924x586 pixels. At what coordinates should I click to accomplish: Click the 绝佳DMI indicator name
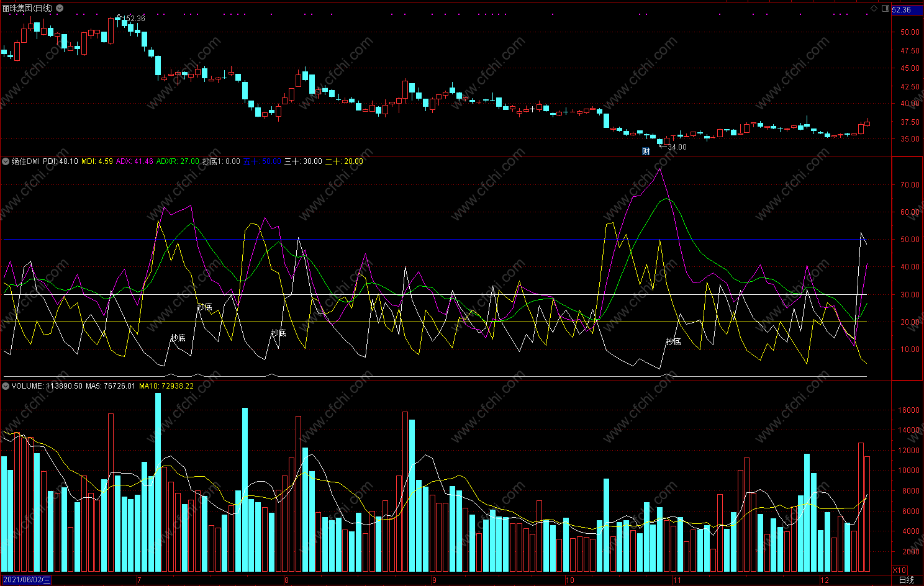coord(25,161)
